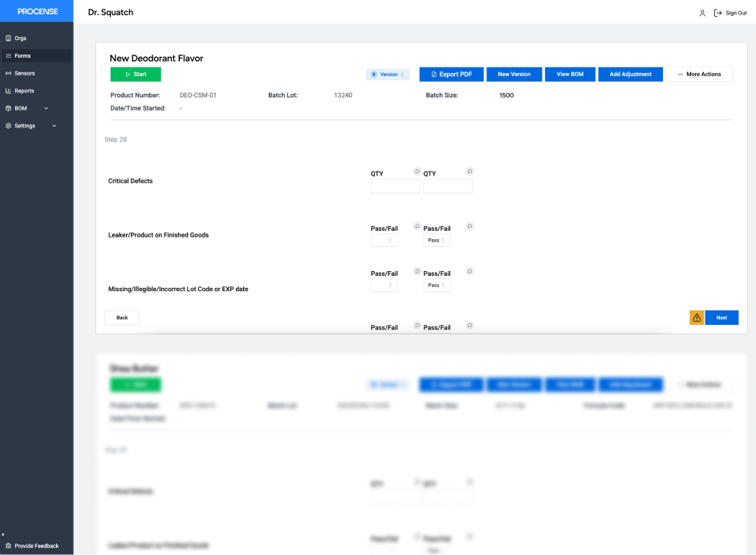Open comment icon for first Lot Code Pass/Fail

pyautogui.click(x=417, y=271)
